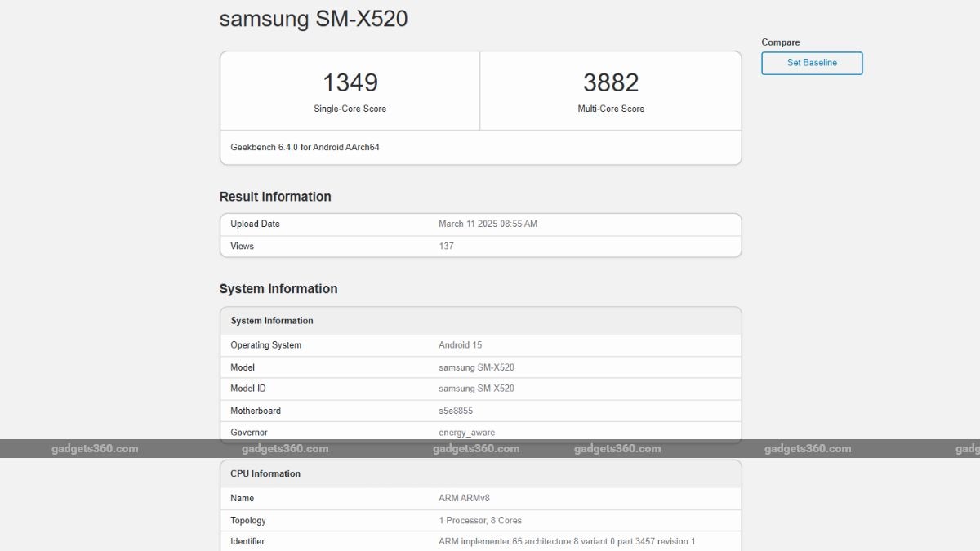This screenshot has height=551, width=980.
Task: Select the Multi-Core Score label
Action: point(611,109)
